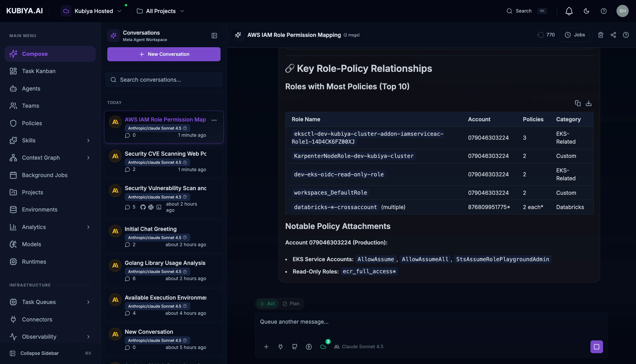Click the top bar Search field
This screenshot has height=364, width=636.
(x=527, y=11)
